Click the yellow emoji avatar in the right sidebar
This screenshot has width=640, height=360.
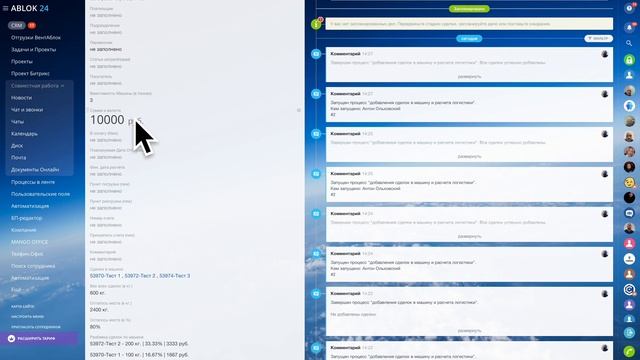point(629,182)
